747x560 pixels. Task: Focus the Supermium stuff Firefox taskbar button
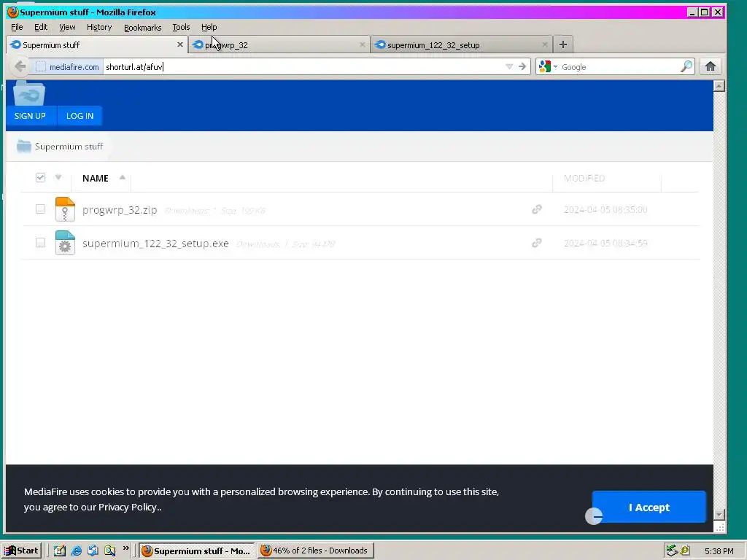tap(197, 551)
